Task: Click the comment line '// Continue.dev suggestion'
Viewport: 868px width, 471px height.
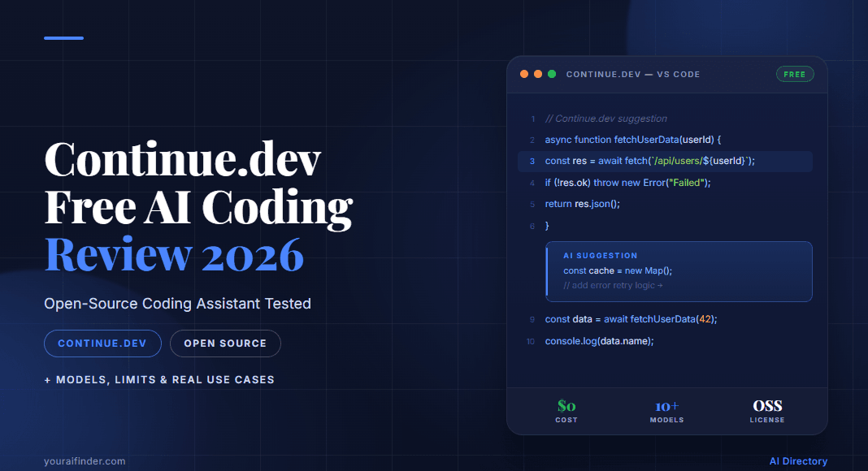Action: click(606, 119)
